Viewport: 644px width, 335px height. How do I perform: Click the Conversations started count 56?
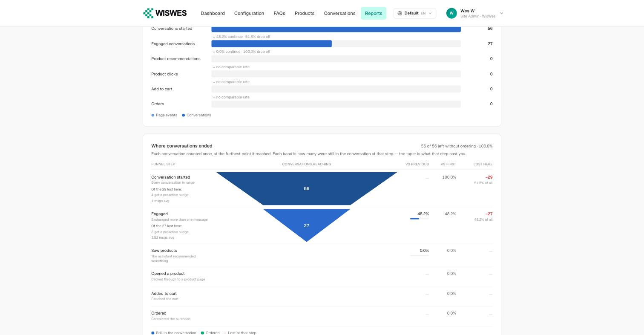[490, 29]
